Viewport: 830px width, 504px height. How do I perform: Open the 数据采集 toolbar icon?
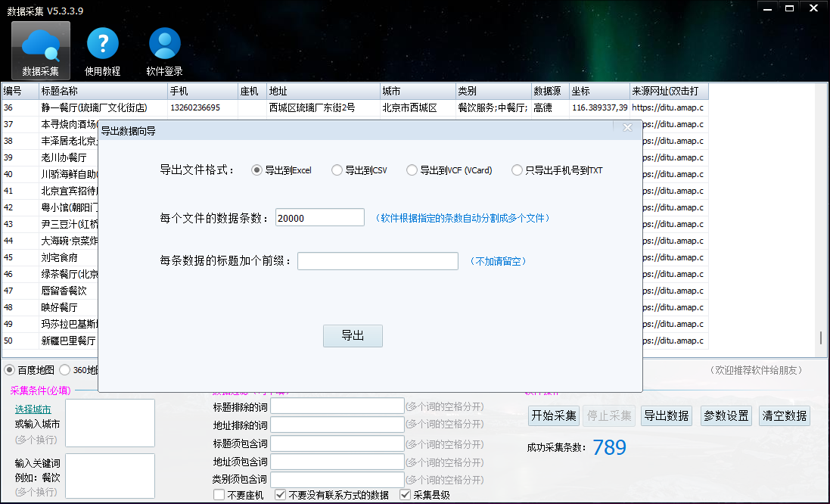point(41,50)
